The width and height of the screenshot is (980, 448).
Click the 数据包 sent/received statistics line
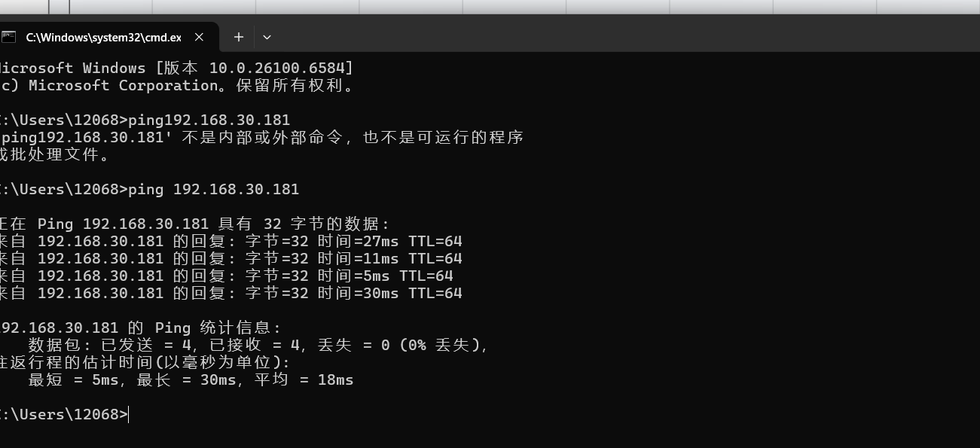coord(258,346)
